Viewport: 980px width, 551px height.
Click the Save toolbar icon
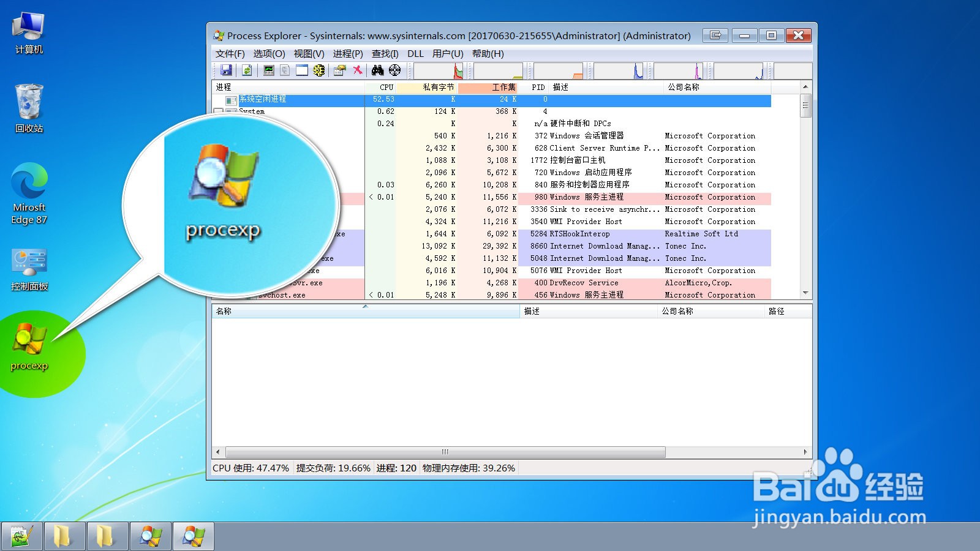coord(226,70)
